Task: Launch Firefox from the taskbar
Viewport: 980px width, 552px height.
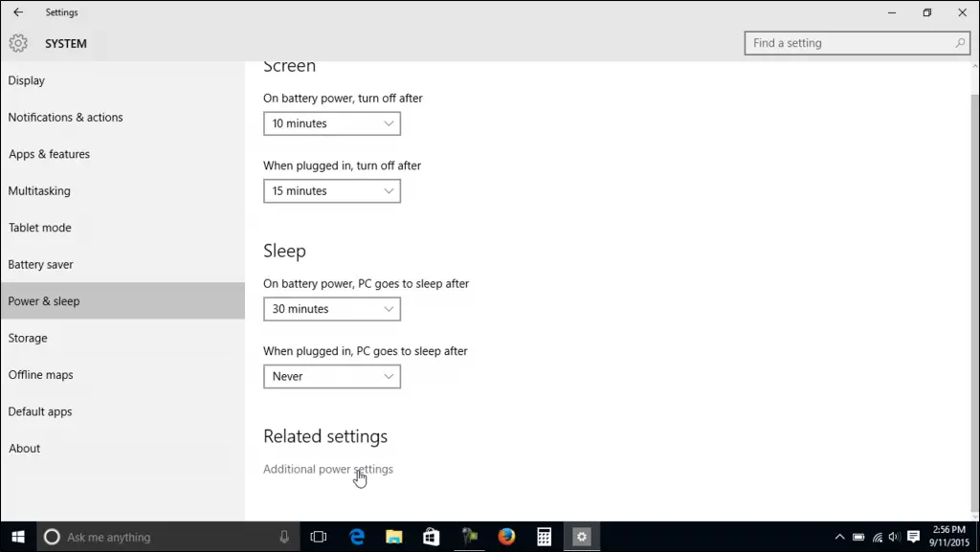Action: [x=506, y=537]
